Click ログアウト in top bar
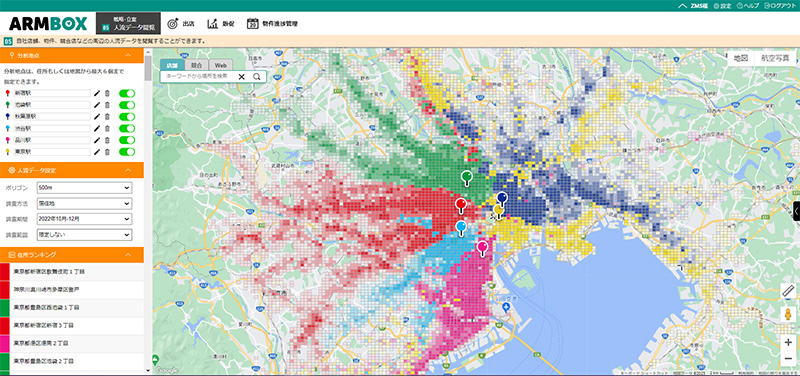The image size is (800, 376). [x=780, y=6]
